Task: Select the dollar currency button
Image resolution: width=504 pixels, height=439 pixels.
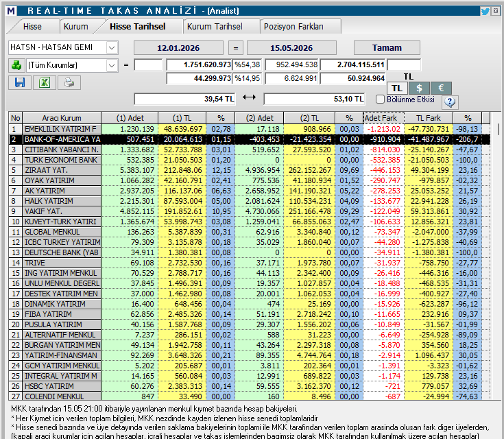Action: [419, 88]
